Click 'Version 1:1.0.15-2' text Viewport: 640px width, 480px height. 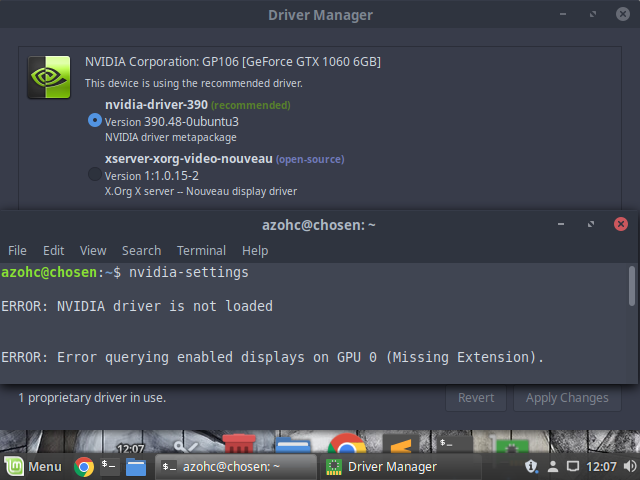[x=152, y=176]
